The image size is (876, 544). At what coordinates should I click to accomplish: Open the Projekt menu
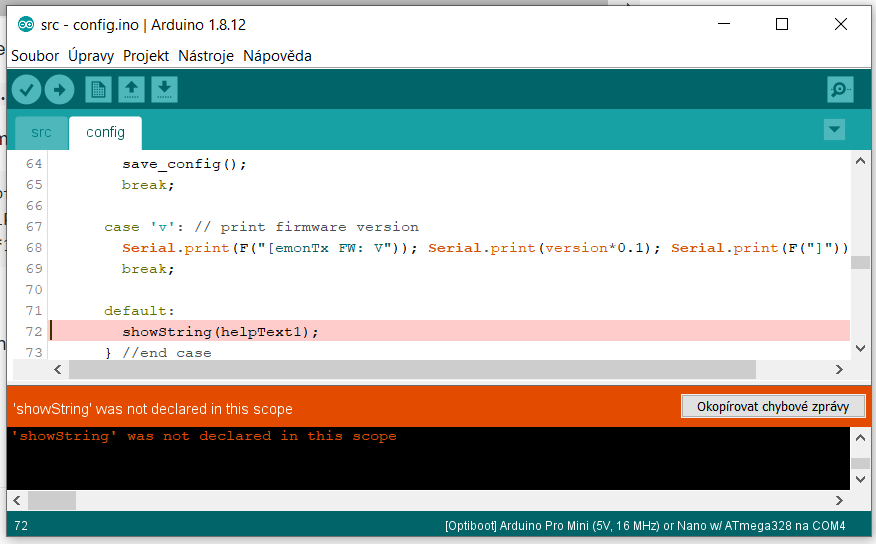pyautogui.click(x=146, y=56)
